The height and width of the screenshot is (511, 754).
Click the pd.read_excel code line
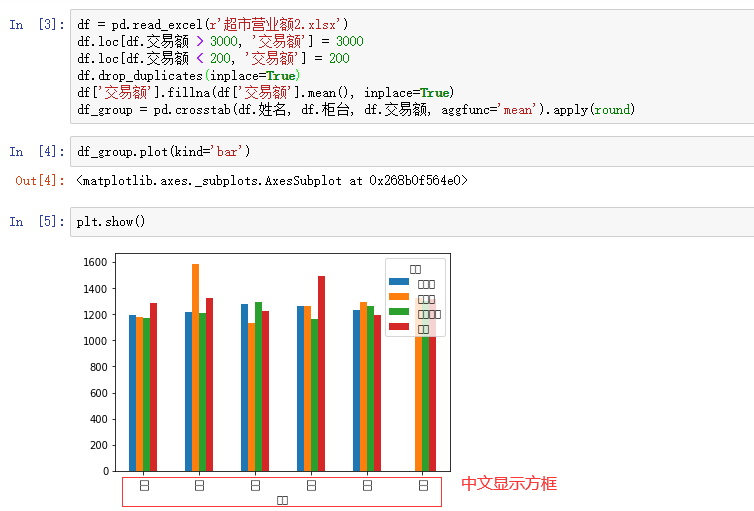213,25
